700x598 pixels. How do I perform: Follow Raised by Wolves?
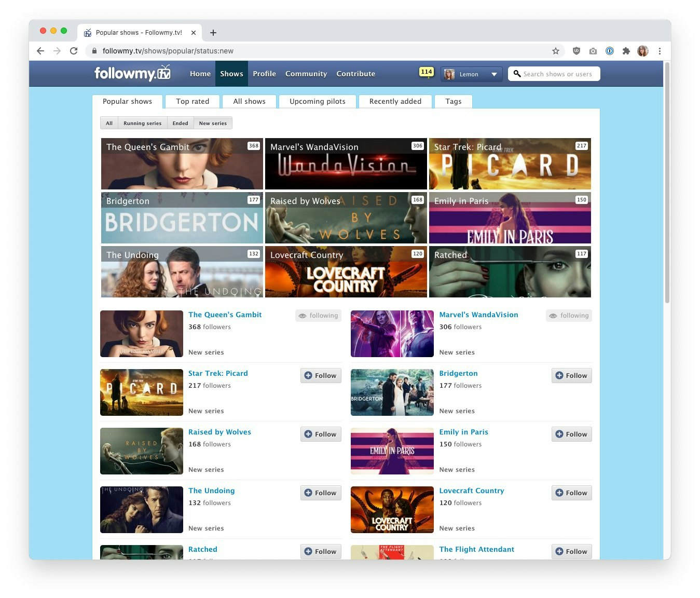pyautogui.click(x=321, y=434)
